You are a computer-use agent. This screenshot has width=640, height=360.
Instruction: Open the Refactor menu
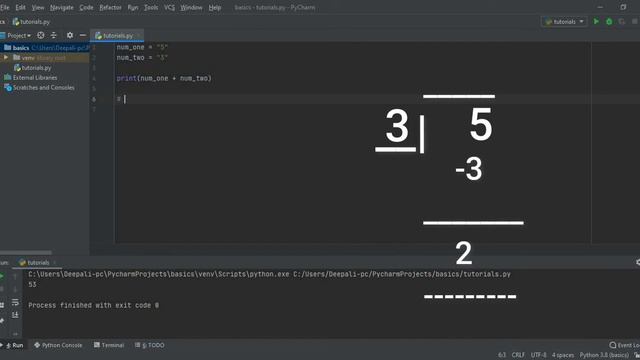(x=110, y=7)
